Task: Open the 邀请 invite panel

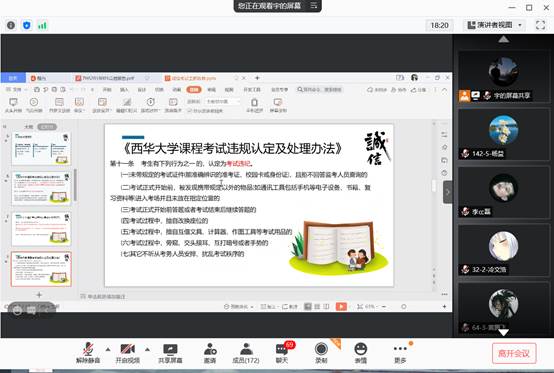Action: [x=210, y=353]
